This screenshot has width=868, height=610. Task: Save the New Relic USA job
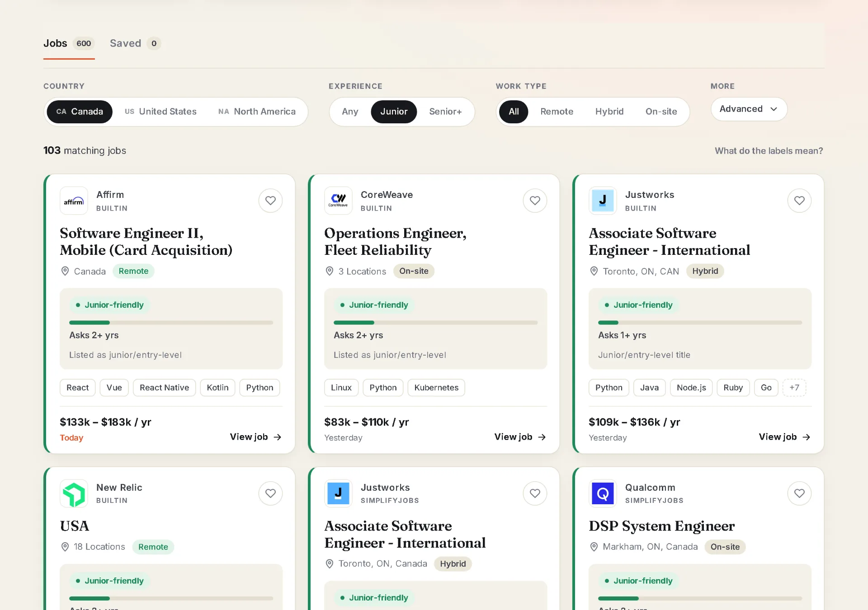click(x=270, y=493)
